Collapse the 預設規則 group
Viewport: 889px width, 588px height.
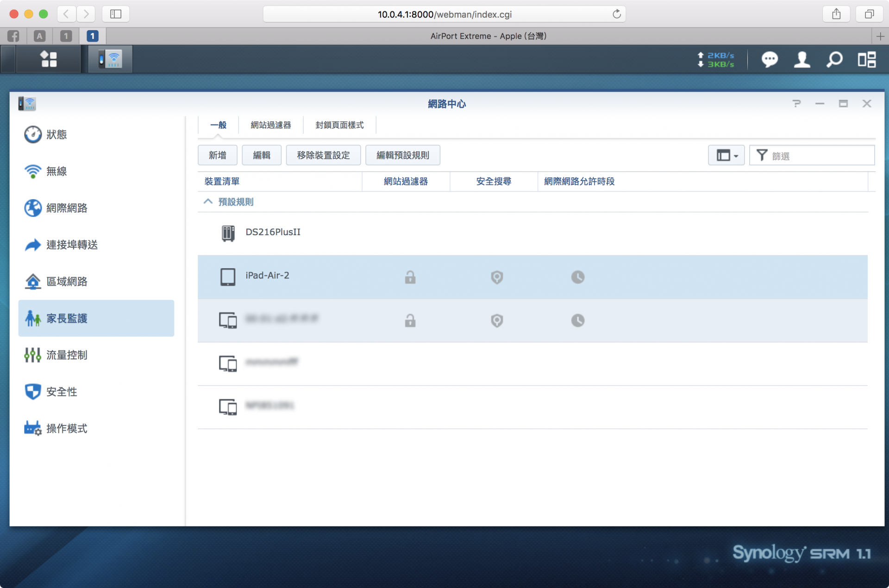click(208, 202)
